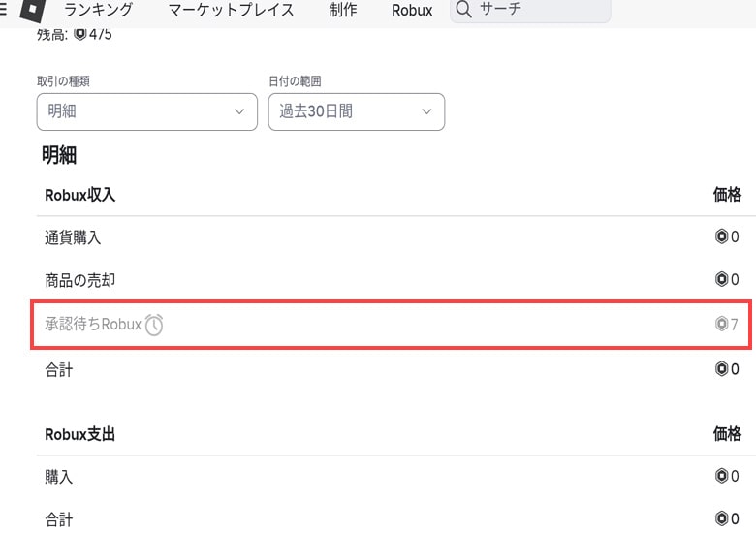This screenshot has height=533, width=756.
Task: Open the ランキング nav item
Action: point(98,11)
